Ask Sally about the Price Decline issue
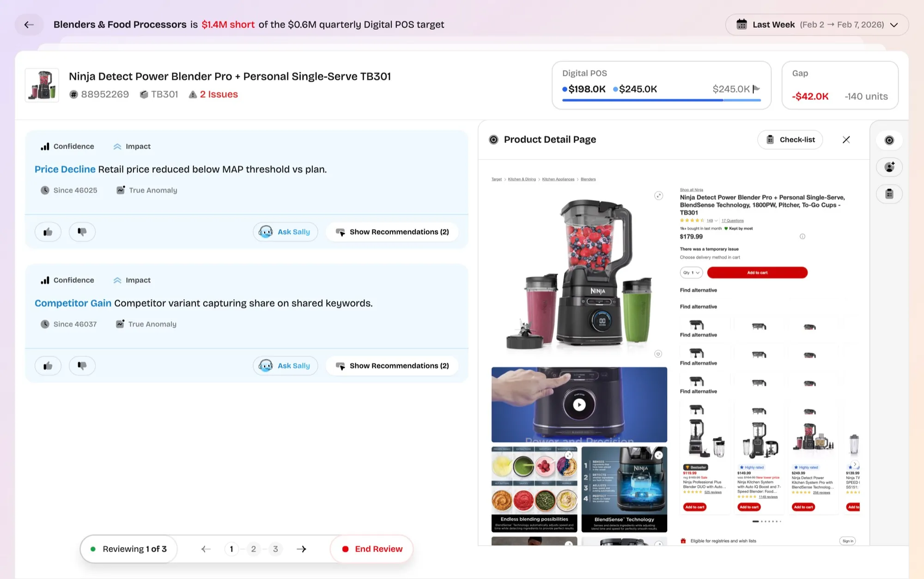This screenshot has height=579, width=924. point(286,232)
